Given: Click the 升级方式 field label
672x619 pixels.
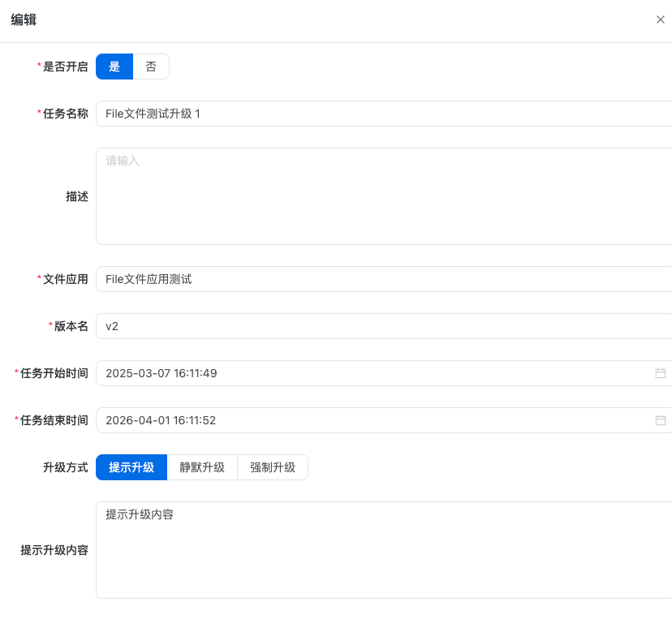Looking at the screenshot, I should point(65,467).
